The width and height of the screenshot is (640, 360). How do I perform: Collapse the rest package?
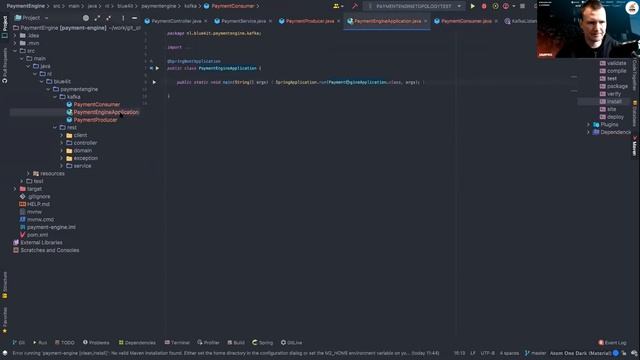tap(55, 127)
